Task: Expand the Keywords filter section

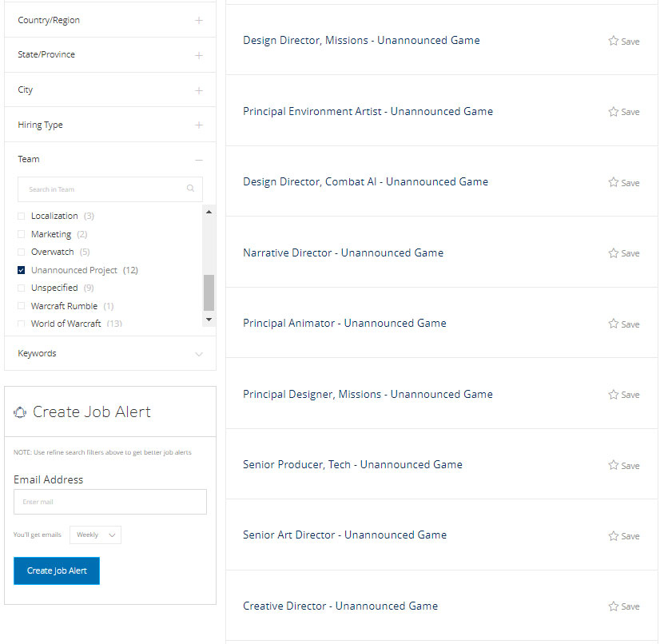Action: pyautogui.click(x=199, y=354)
